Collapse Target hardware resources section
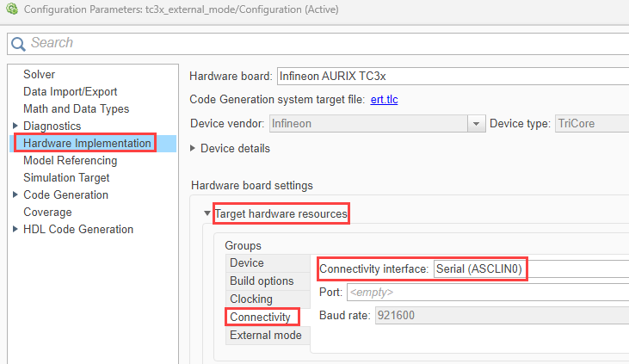Image resolution: width=629 pixels, height=364 pixels. pos(207,213)
